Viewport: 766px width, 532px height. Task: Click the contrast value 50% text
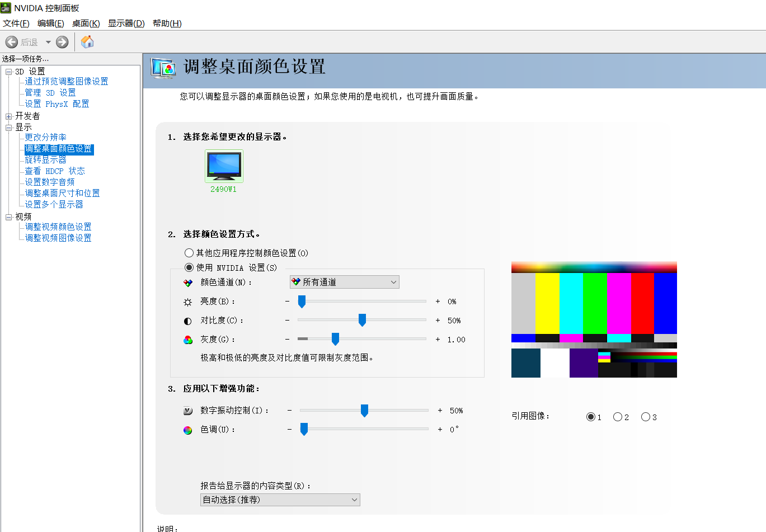[454, 321]
